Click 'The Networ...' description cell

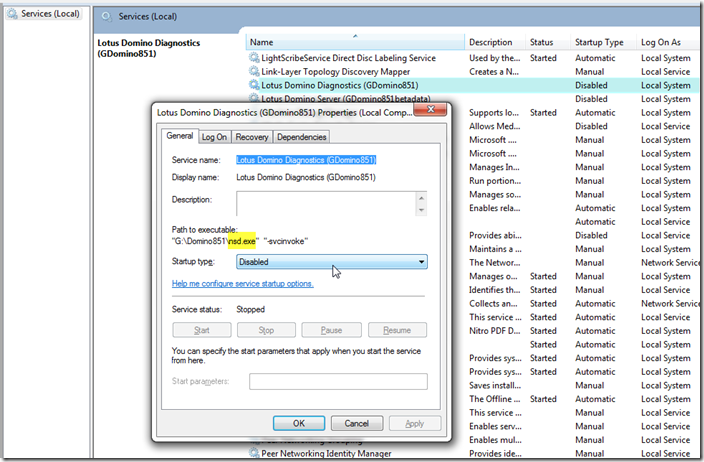point(495,263)
